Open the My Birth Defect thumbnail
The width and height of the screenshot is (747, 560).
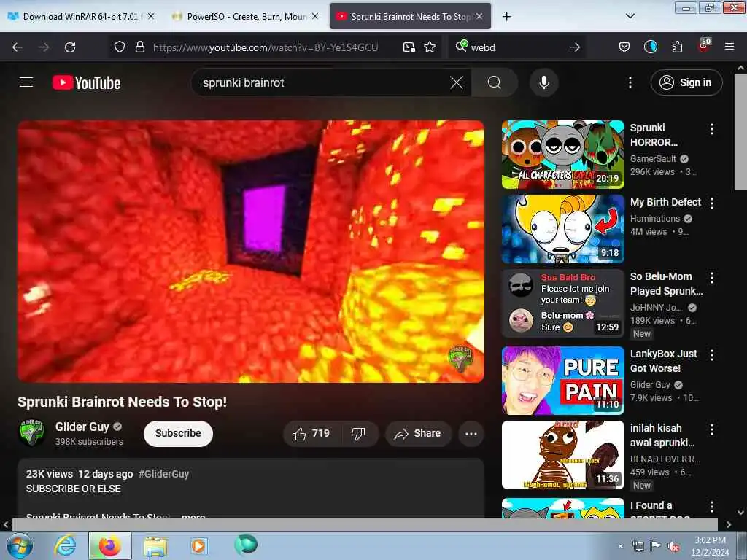point(562,228)
